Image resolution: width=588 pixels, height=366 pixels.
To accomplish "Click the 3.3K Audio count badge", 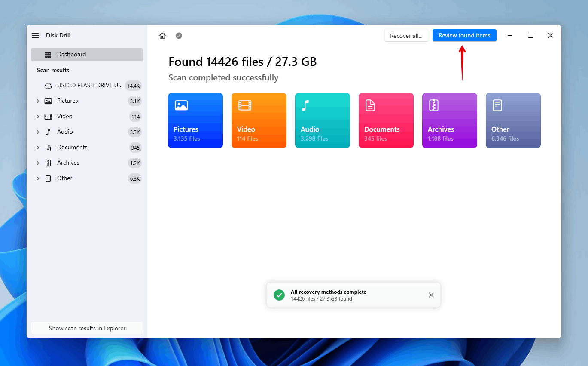I will pos(135,132).
